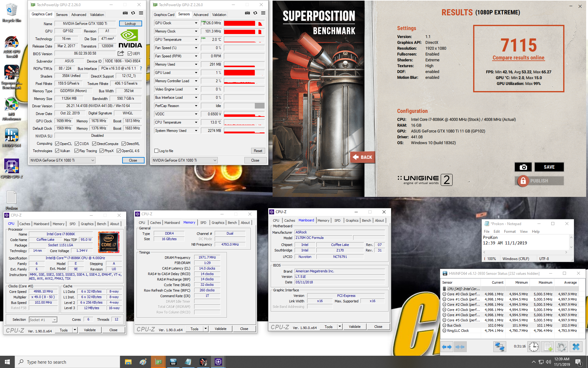Screen dimensions: 588x368
Task: Toggle the CUDA checkbox
Action: [77, 144]
